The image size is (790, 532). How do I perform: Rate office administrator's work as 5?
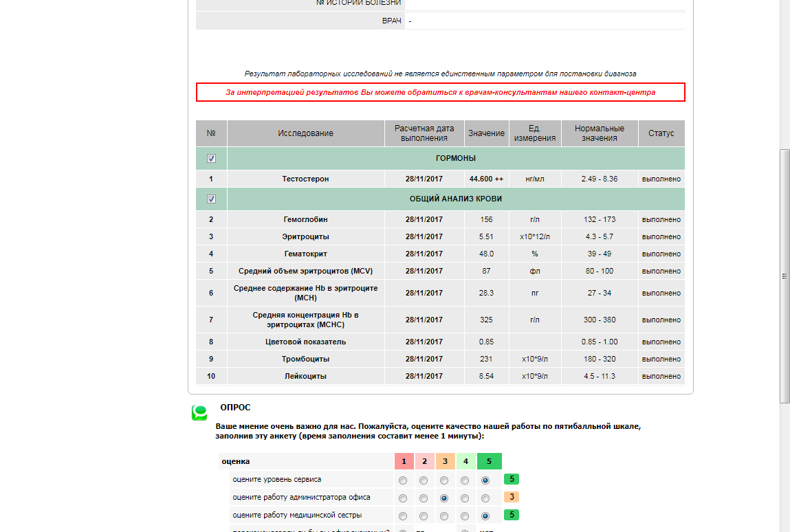(x=485, y=498)
